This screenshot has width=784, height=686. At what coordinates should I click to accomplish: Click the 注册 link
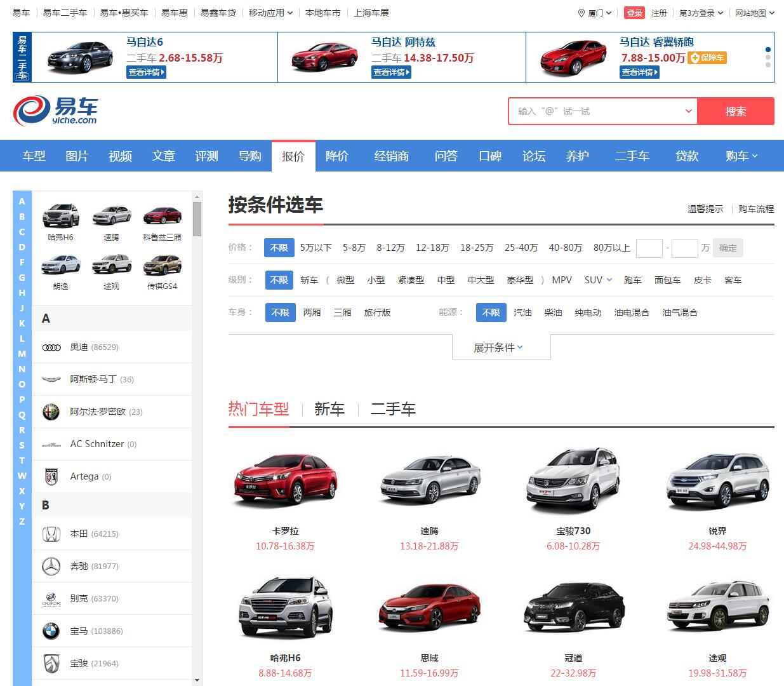click(x=660, y=13)
